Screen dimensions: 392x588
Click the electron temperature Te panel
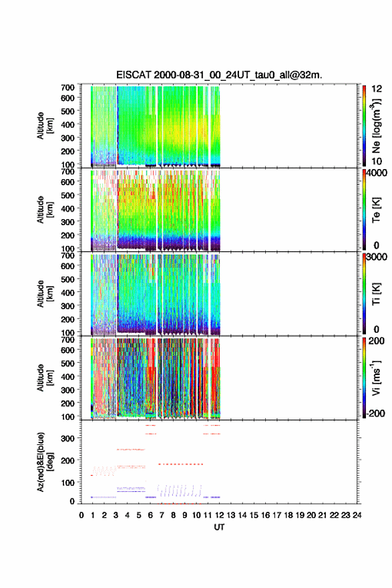coord(219,210)
